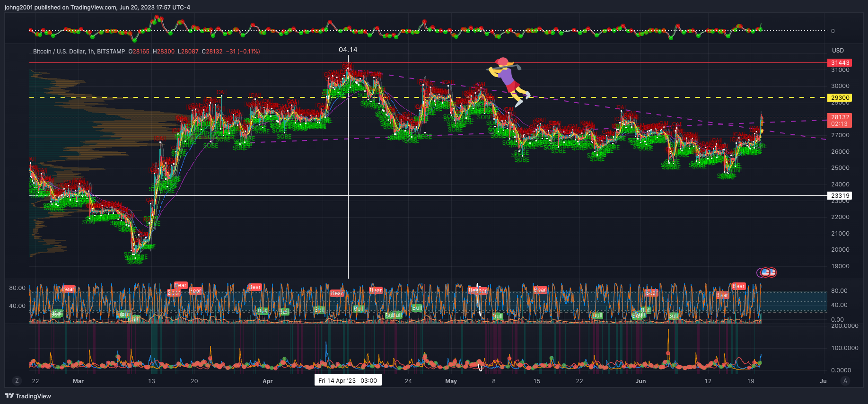Click 20000 on the price scale
Viewport: 868px width, 404px height.
840,250
